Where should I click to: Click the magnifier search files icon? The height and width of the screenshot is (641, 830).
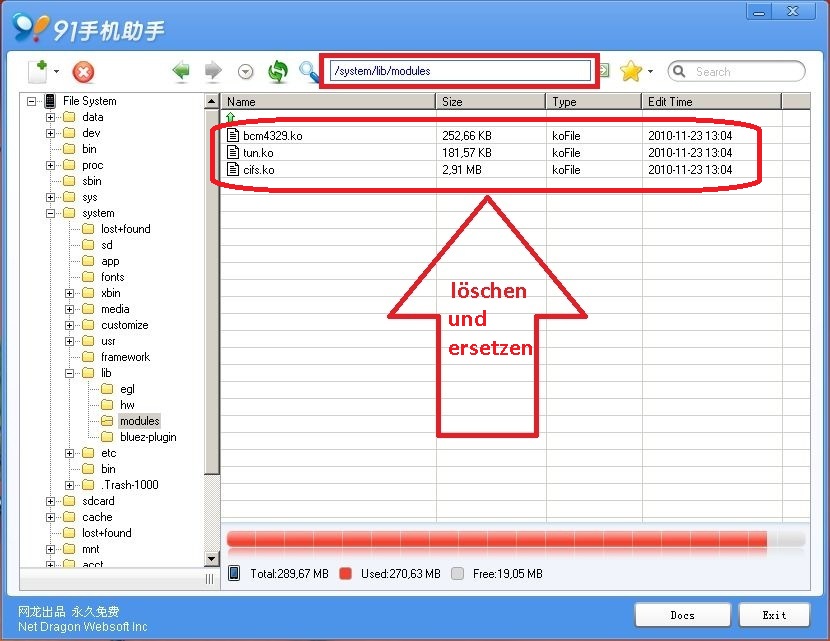click(309, 71)
